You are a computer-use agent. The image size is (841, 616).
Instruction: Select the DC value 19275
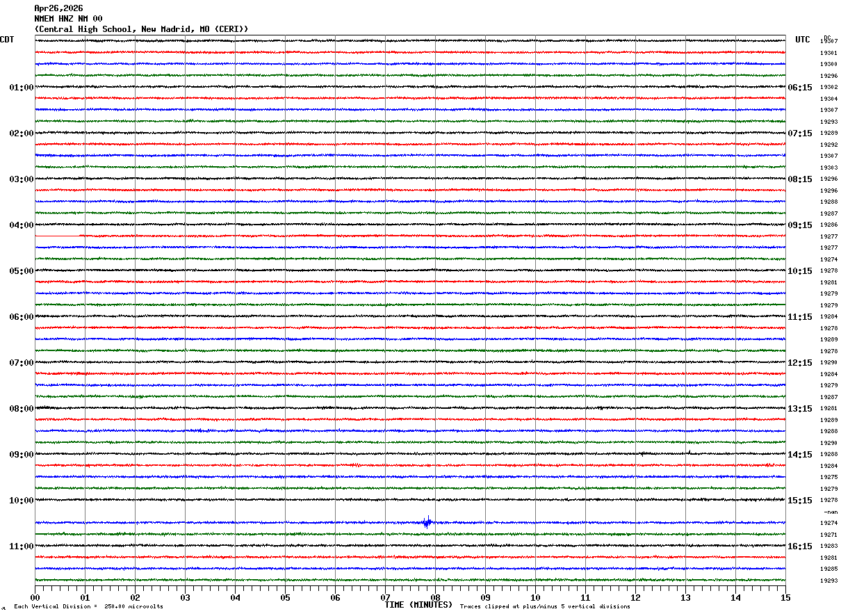828,477
